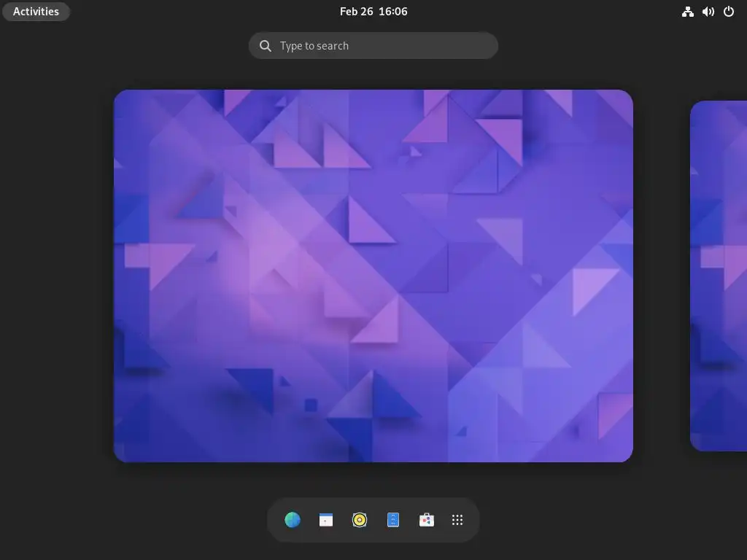Show all applications grid
Image resolution: width=747 pixels, height=560 pixels.
pos(457,519)
